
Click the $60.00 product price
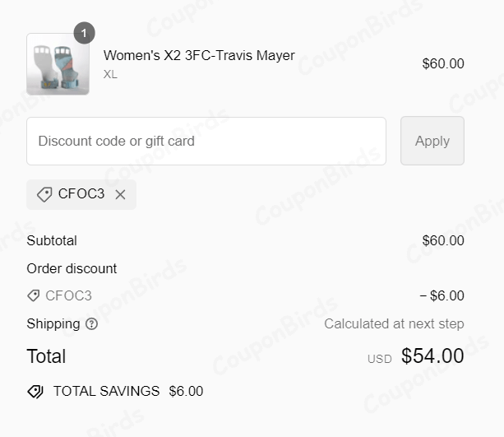442,63
